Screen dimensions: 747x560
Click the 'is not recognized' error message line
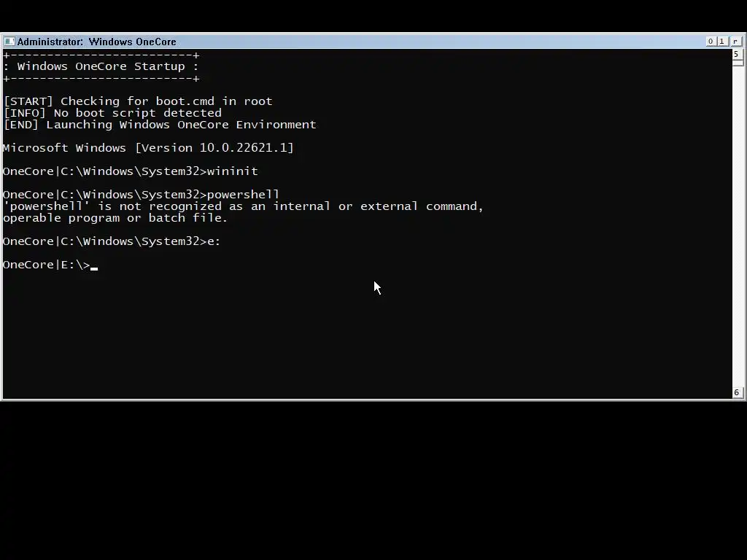click(243, 206)
